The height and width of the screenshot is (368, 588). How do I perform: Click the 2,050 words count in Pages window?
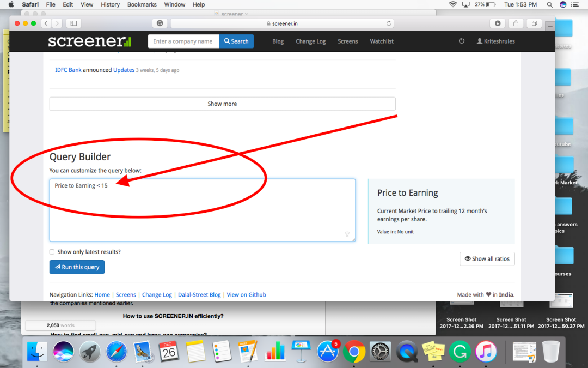(x=60, y=325)
